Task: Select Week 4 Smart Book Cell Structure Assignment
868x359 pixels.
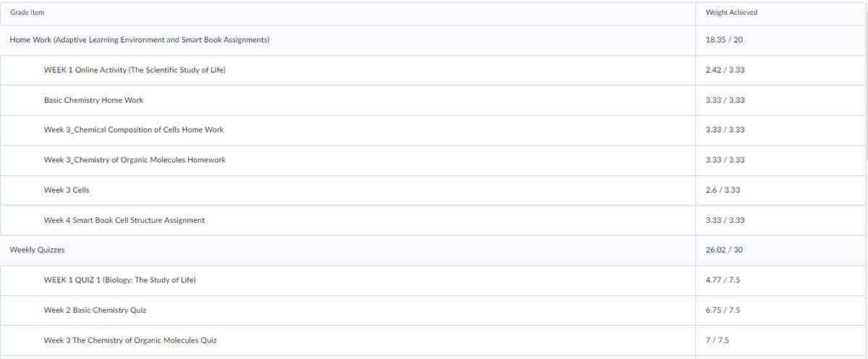Action: click(x=124, y=220)
